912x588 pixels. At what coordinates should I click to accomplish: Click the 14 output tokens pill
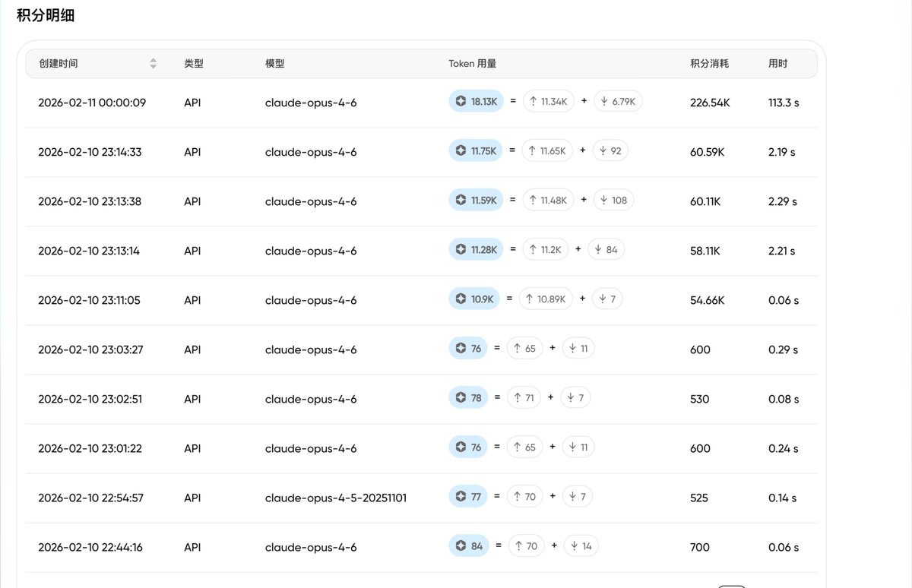(581, 546)
